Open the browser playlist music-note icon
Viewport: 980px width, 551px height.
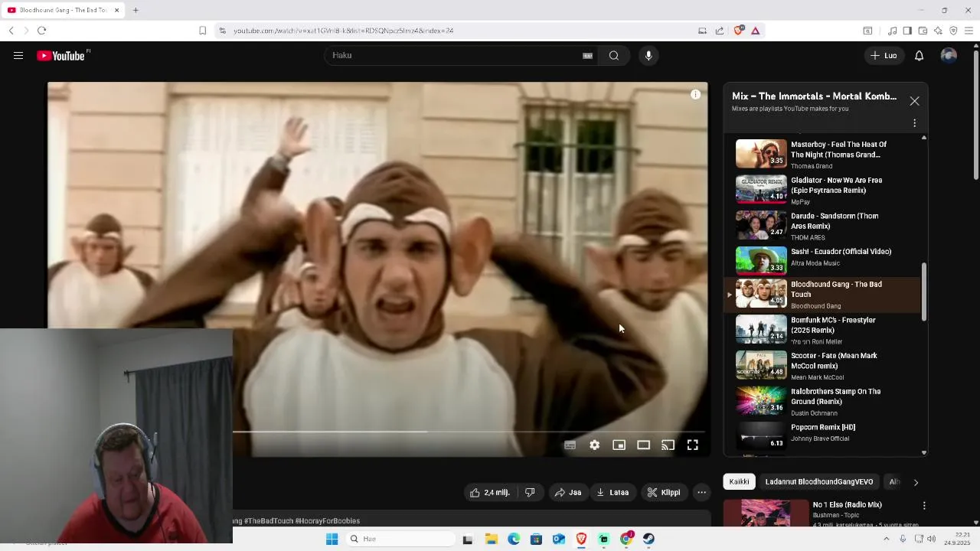[892, 31]
